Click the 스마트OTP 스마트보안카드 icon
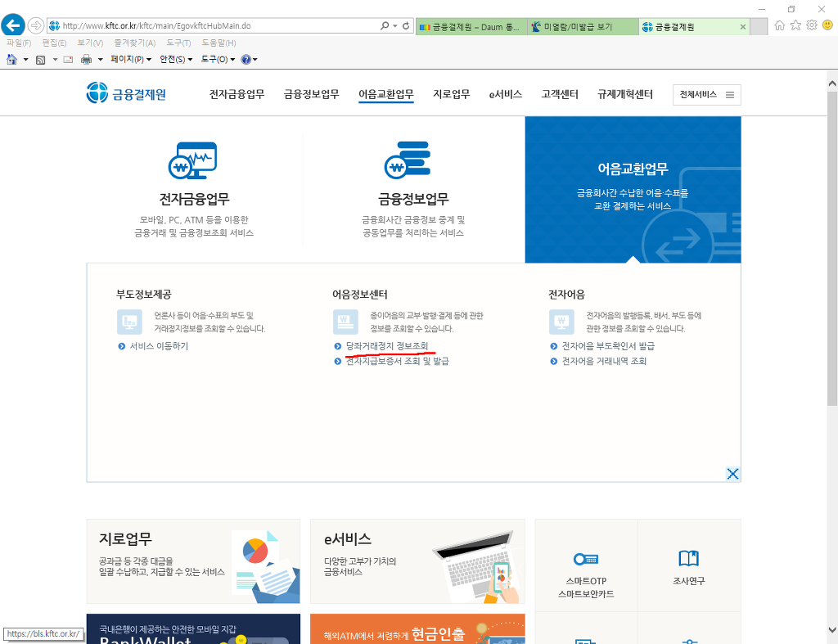The height and width of the screenshot is (644, 838). coord(586,559)
